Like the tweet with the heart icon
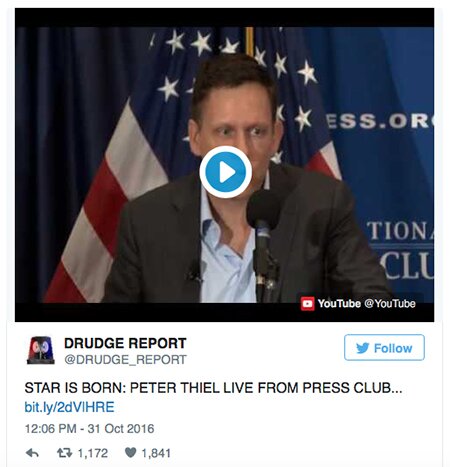Image resolution: width=450 pixels, height=467 pixels. click(x=130, y=453)
